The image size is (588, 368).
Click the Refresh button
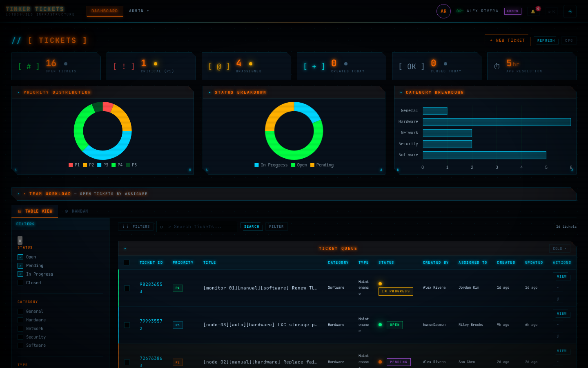click(x=546, y=40)
